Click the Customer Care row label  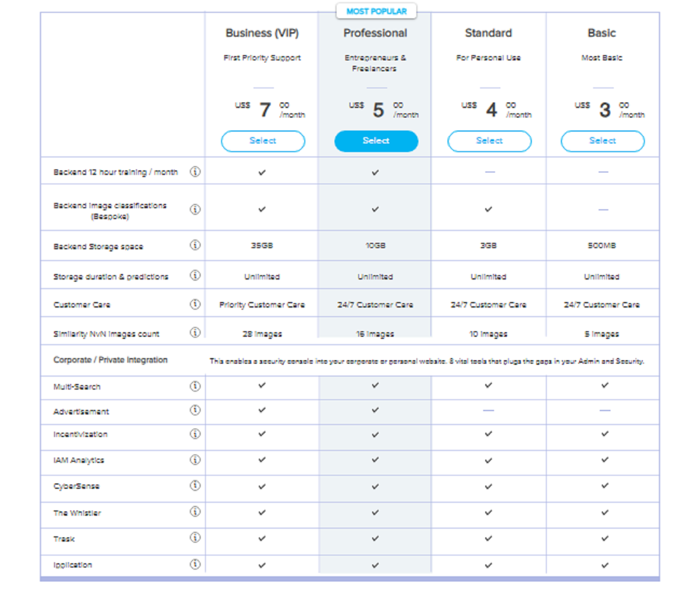[82, 305]
